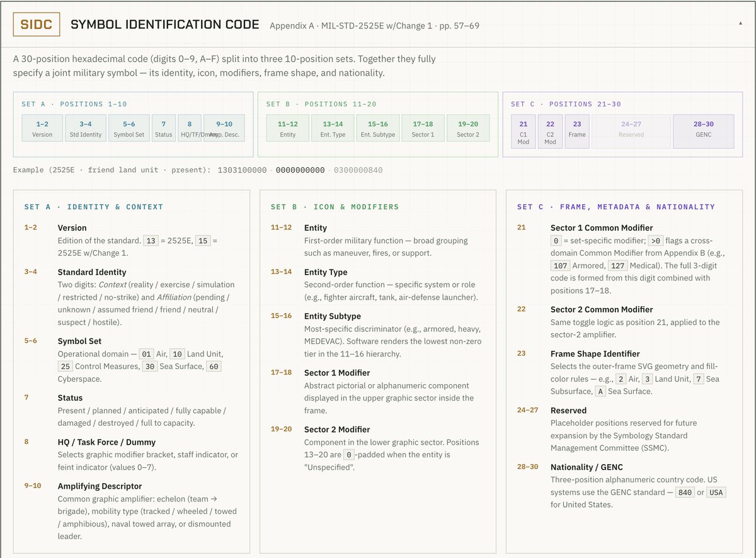Viewport: 756px width, 558px height.
Task: Click the Sector 2 Common Modifier title
Action: tap(602, 310)
